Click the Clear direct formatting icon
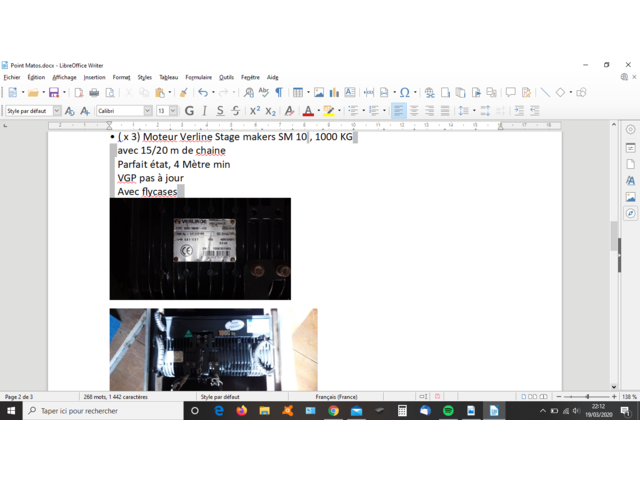This screenshot has height=480, width=640. tap(289, 111)
